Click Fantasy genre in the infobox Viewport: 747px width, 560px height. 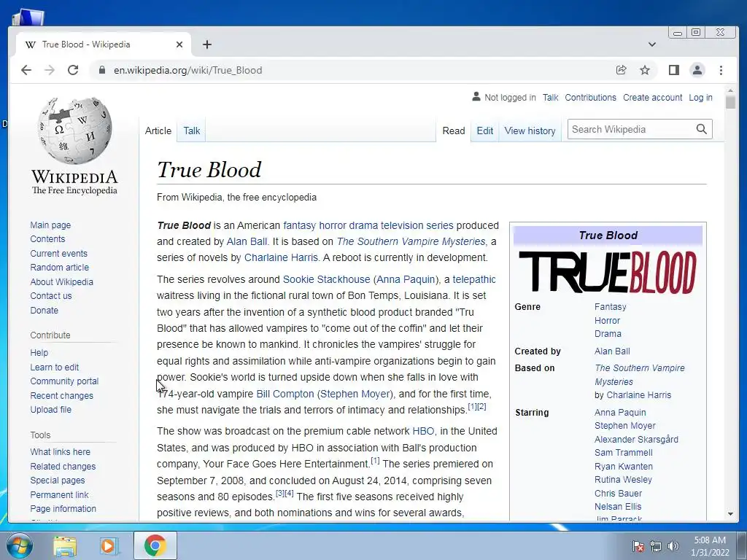click(x=611, y=307)
